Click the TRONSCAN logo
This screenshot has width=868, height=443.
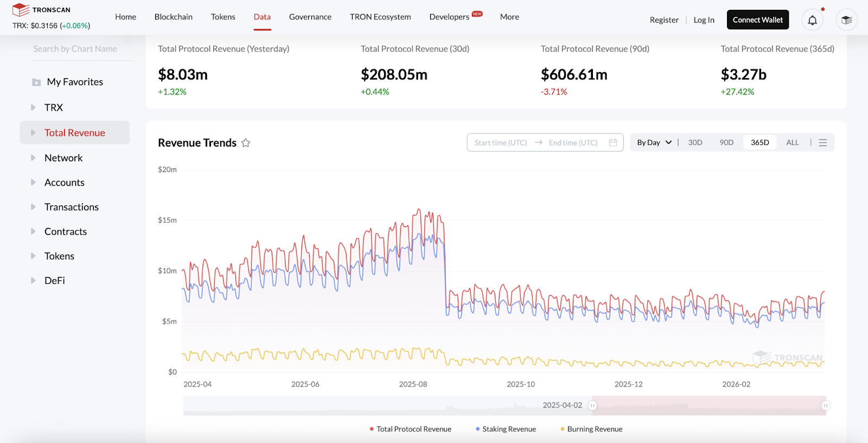[42, 10]
